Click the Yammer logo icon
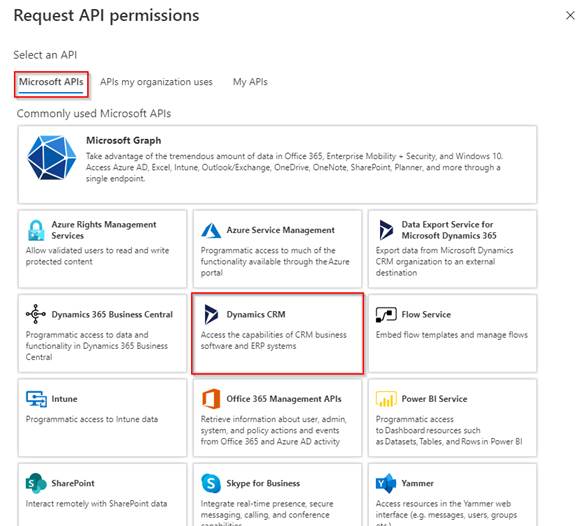The image size is (576, 526). click(x=386, y=483)
